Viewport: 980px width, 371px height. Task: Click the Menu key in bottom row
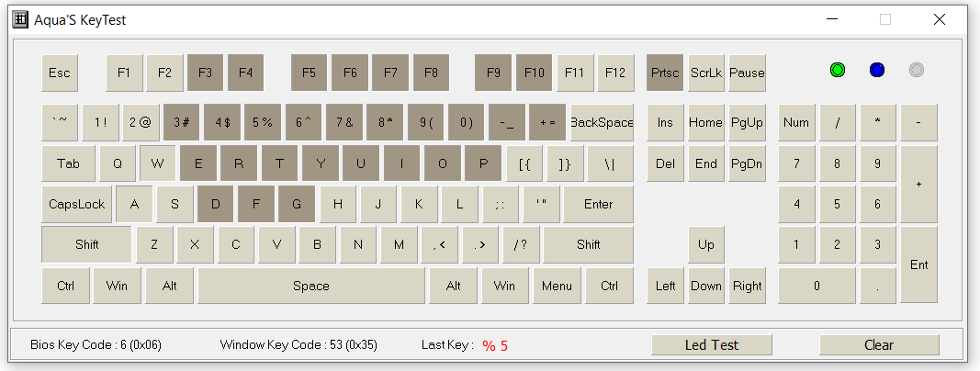(x=557, y=287)
